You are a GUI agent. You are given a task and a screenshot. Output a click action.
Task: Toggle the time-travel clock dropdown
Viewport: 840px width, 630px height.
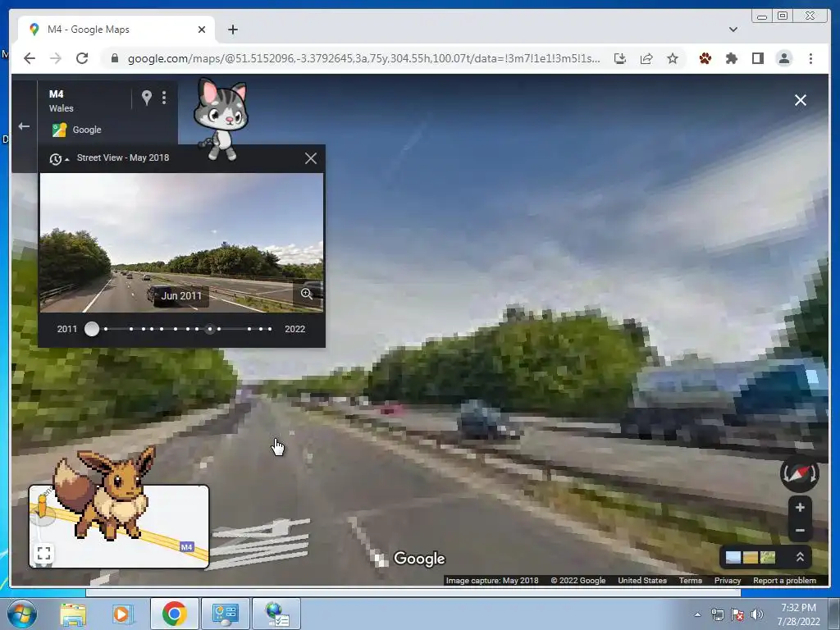point(59,158)
